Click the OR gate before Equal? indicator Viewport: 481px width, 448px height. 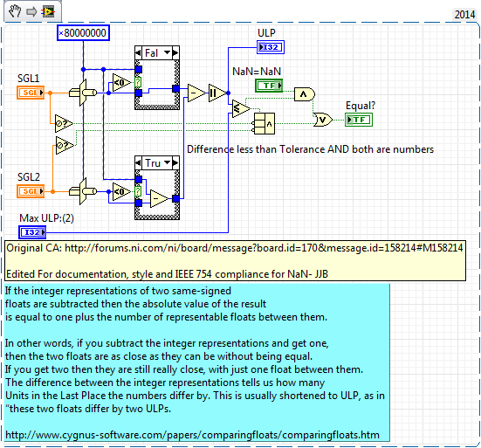(x=323, y=120)
